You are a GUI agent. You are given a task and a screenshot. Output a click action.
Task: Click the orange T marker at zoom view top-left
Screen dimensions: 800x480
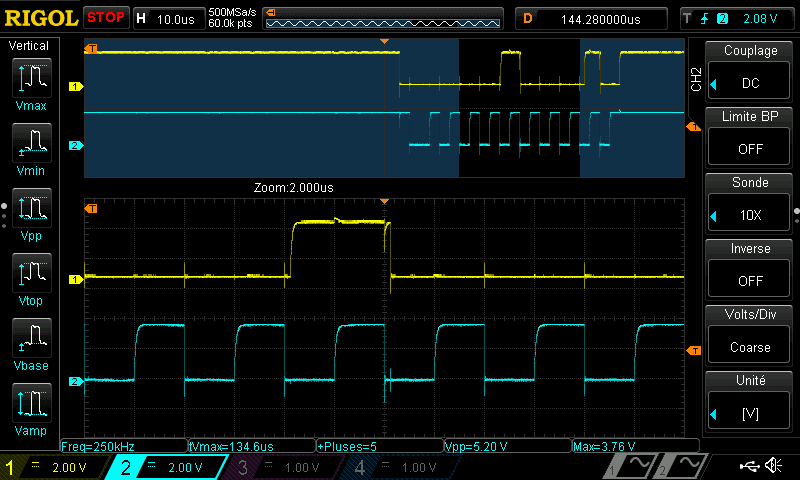pos(91,209)
